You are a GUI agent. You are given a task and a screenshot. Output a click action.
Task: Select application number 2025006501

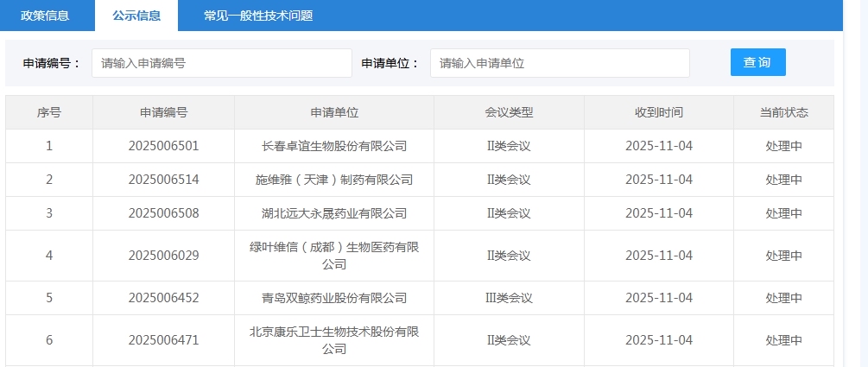163,146
